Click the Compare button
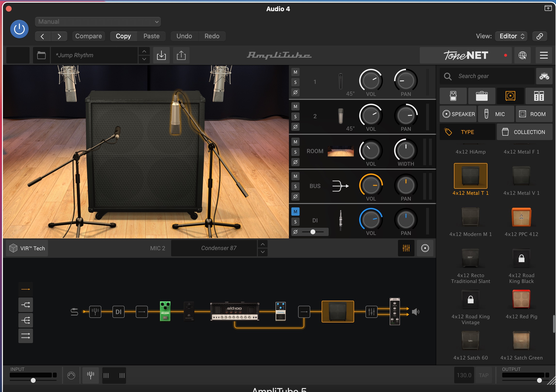Image resolution: width=556 pixels, height=392 pixels. pyautogui.click(x=88, y=36)
